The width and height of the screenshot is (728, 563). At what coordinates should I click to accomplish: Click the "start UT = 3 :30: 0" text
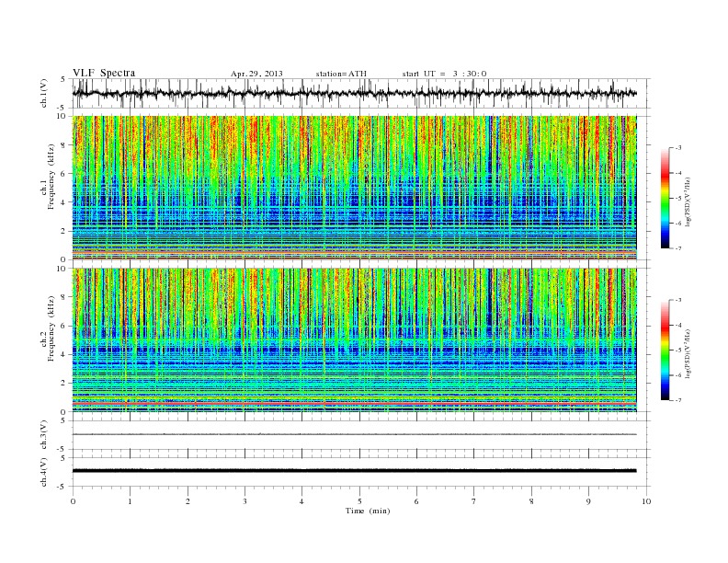pos(444,74)
